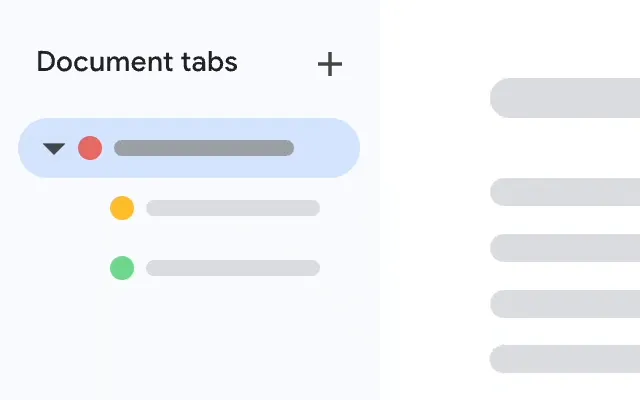Open the subtab labeled beside the green circle
This screenshot has height=400, width=640.
click(232, 268)
